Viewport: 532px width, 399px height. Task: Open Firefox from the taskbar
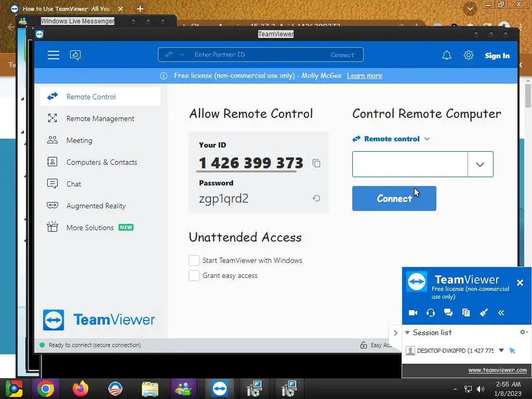coord(81,389)
